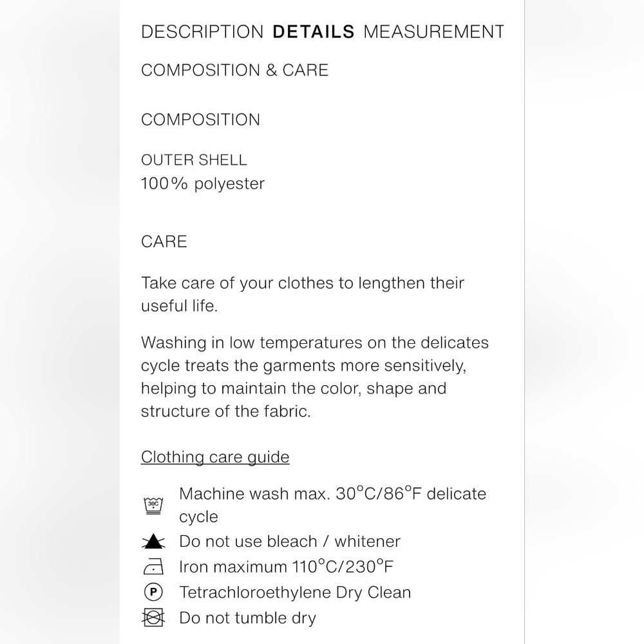Click the 100% polyester text

pos(203,184)
